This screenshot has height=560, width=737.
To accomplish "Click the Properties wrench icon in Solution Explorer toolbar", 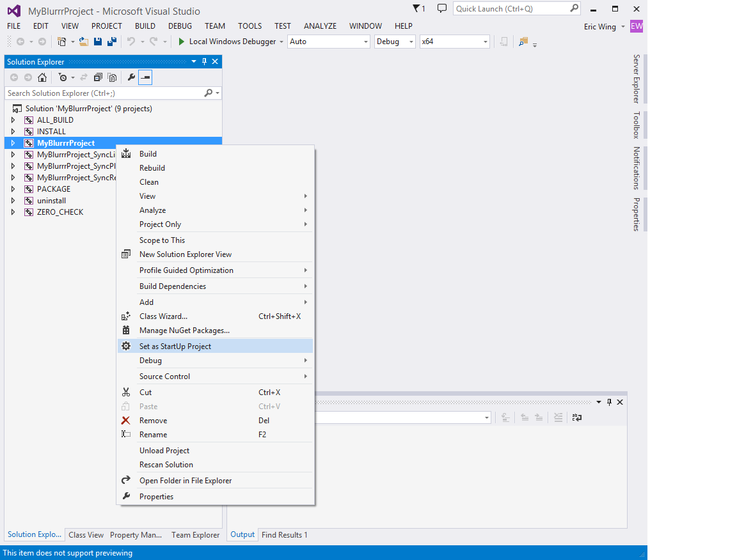I will (x=131, y=77).
